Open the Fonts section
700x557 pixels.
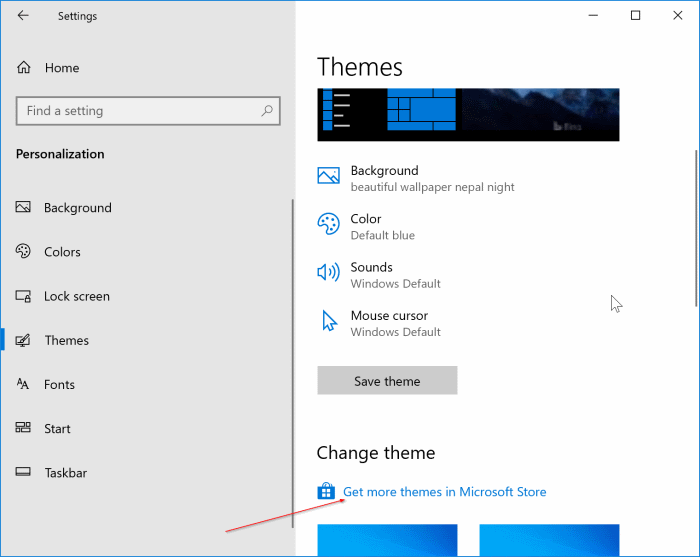click(146, 384)
